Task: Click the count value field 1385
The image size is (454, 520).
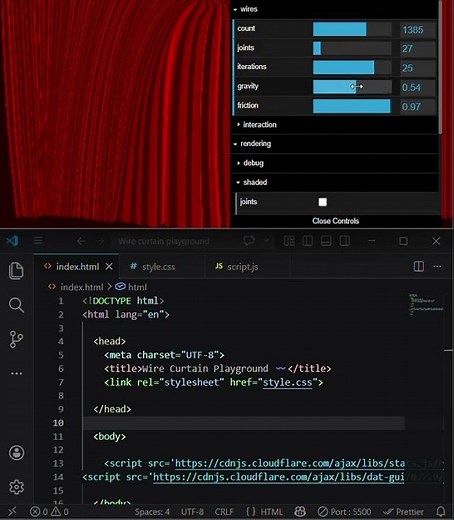Action: (x=418, y=29)
